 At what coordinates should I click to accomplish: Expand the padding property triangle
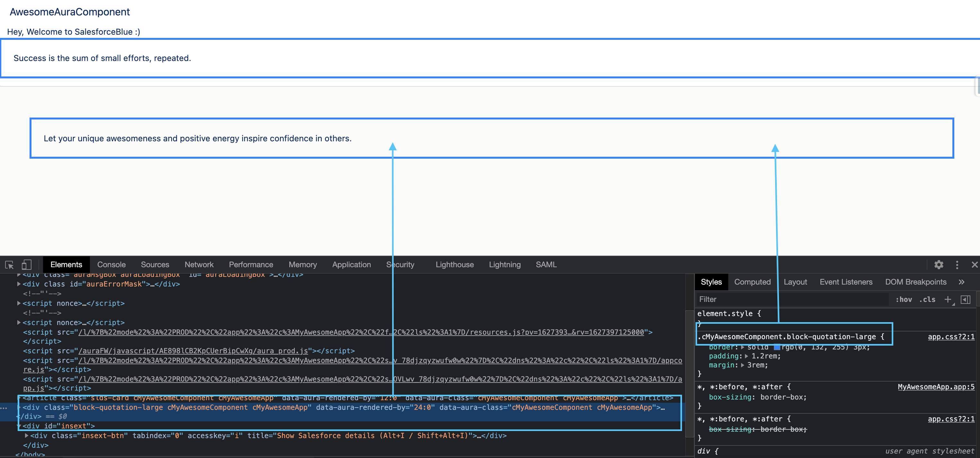(747, 356)
